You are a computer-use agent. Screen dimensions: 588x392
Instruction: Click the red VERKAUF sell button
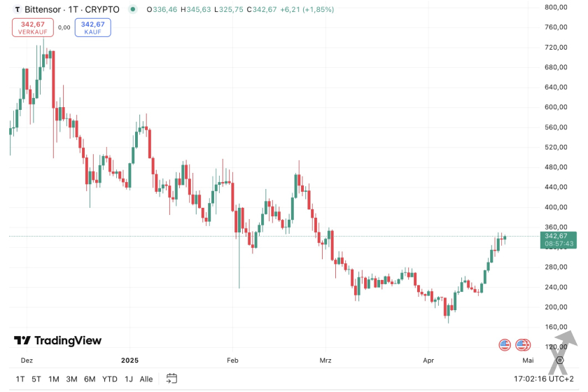pyautogui.click(x=32, y=27)
